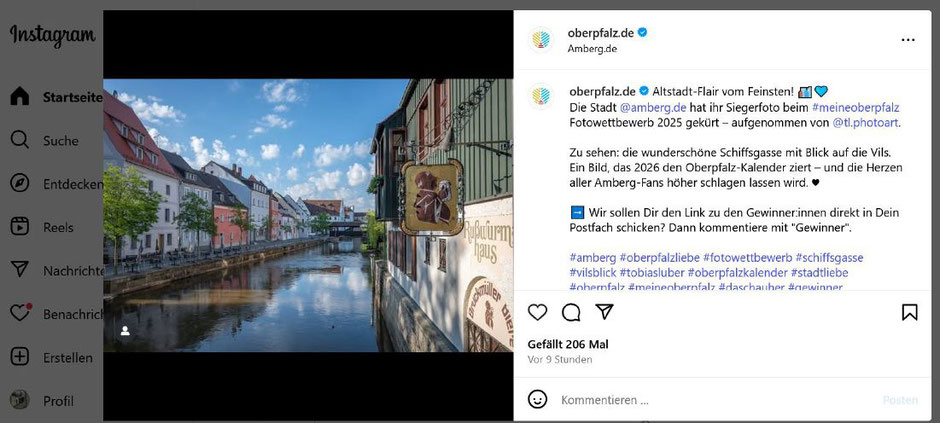Open #schiffsgasse hashtag
This screenshot has height=423, width=940.
pyautogui.click(x=830, y=258)
